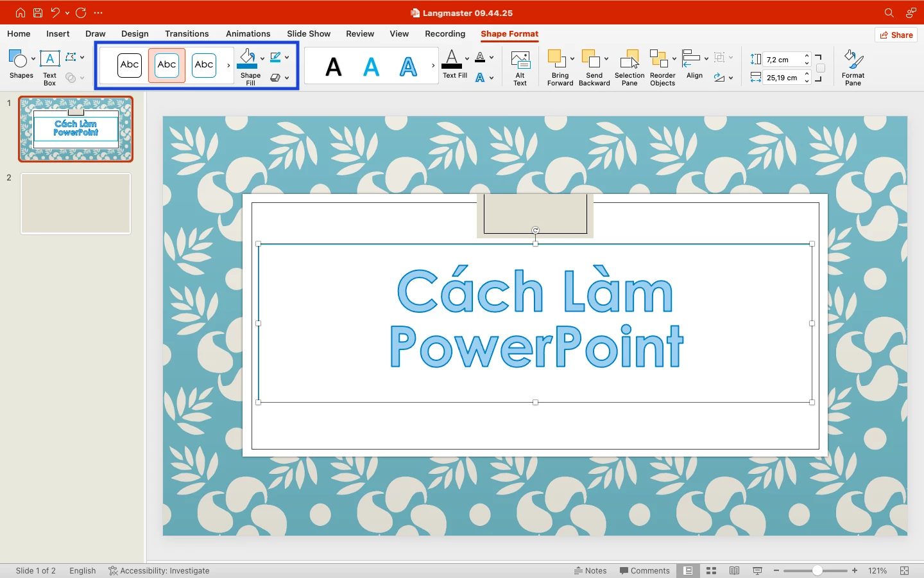The image size is (924, 578).
Task: Click the zoom out minus button
Action: click(x=776, y=570)
